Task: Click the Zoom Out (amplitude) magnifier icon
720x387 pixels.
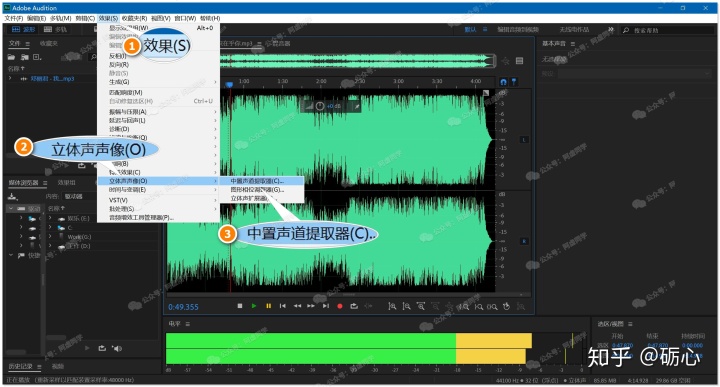Action: 406,306
